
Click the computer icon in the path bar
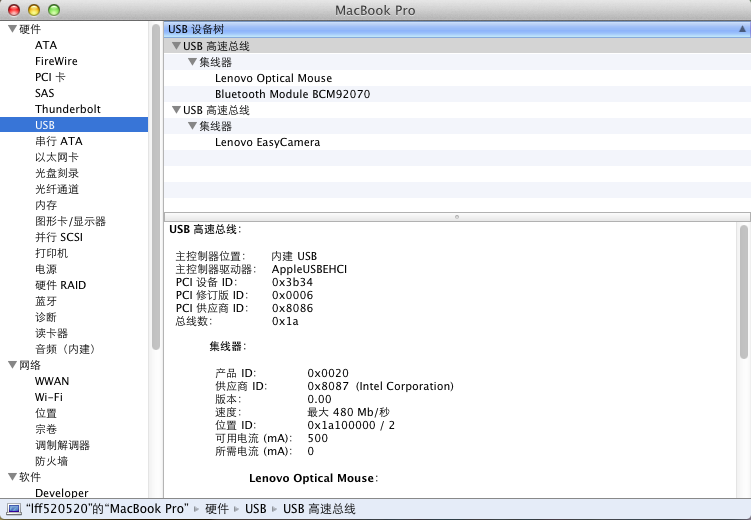15,509
